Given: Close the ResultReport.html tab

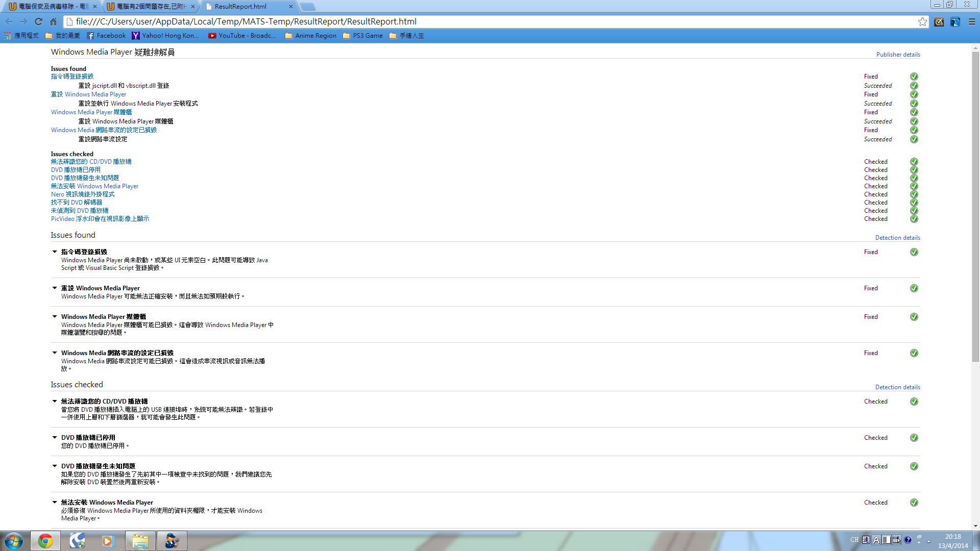Looking at the screenshot, I should [x=291, y=7].
